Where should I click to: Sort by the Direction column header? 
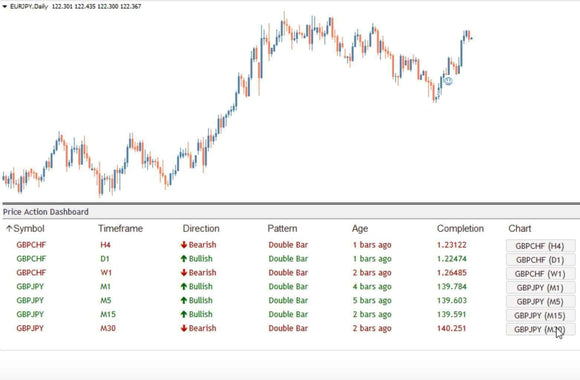point(201,229)
